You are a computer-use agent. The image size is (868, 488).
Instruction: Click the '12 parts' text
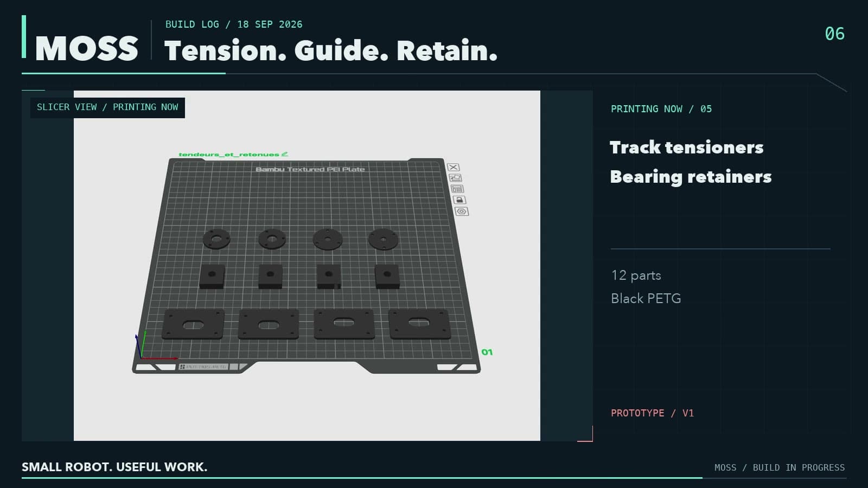[x=636, y=275]
